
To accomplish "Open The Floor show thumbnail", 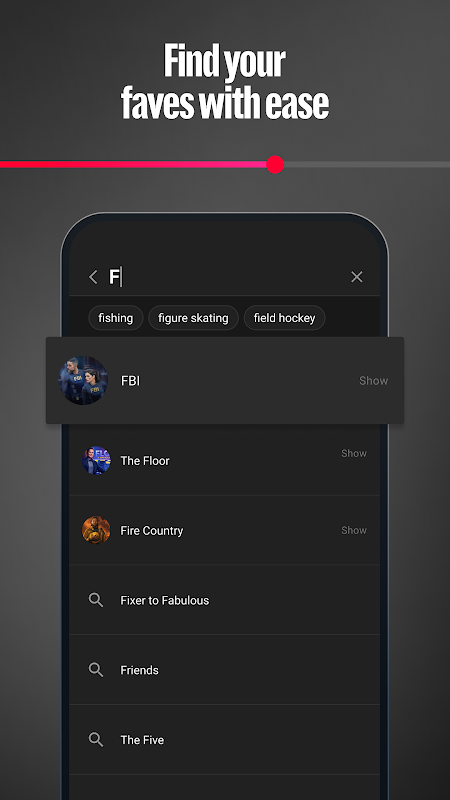I will (x=96, y=460).
